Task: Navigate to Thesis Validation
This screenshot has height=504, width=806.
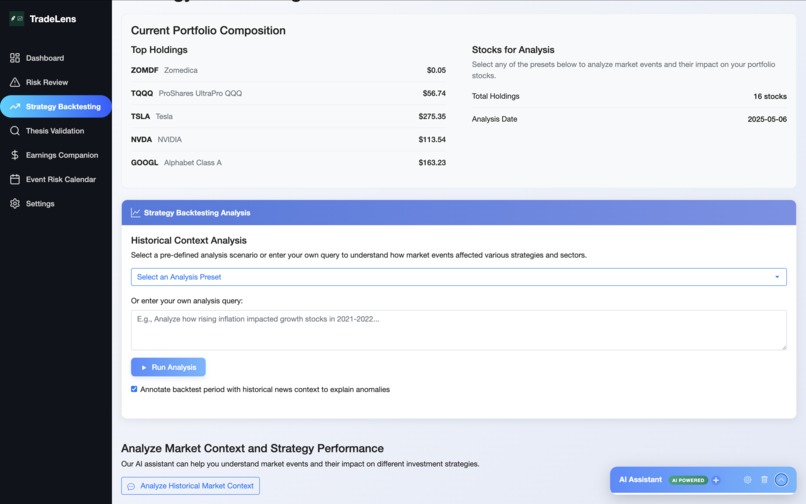Action: tap(56, 131)
